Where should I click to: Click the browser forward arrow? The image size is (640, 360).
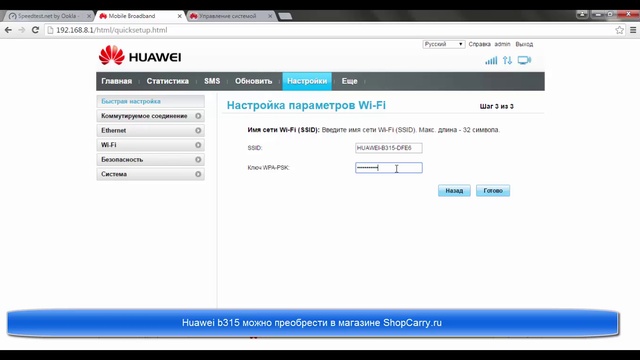pyautogui.click(x=22, y=30)
